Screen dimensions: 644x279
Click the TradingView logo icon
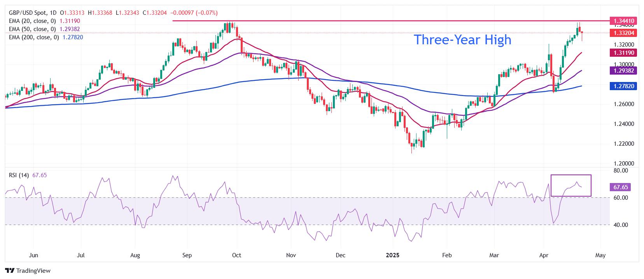pyautogui.click(x=9, y=270)
